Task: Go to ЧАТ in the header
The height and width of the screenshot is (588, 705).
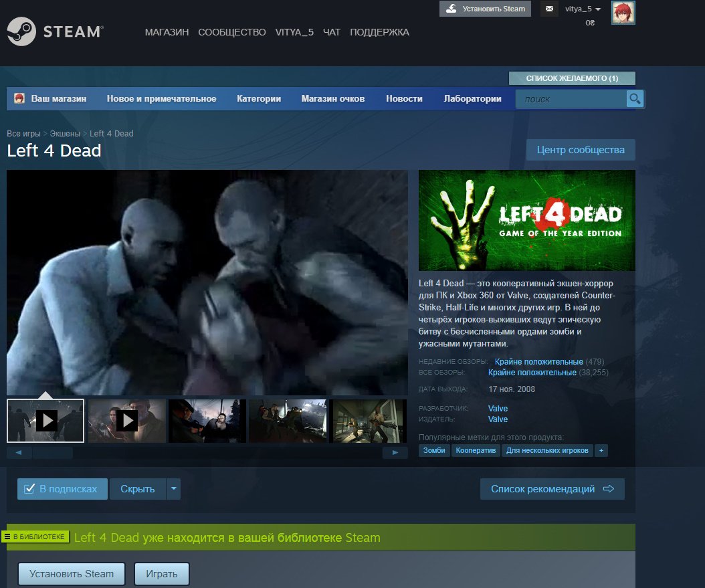Action: pos(332,32)
